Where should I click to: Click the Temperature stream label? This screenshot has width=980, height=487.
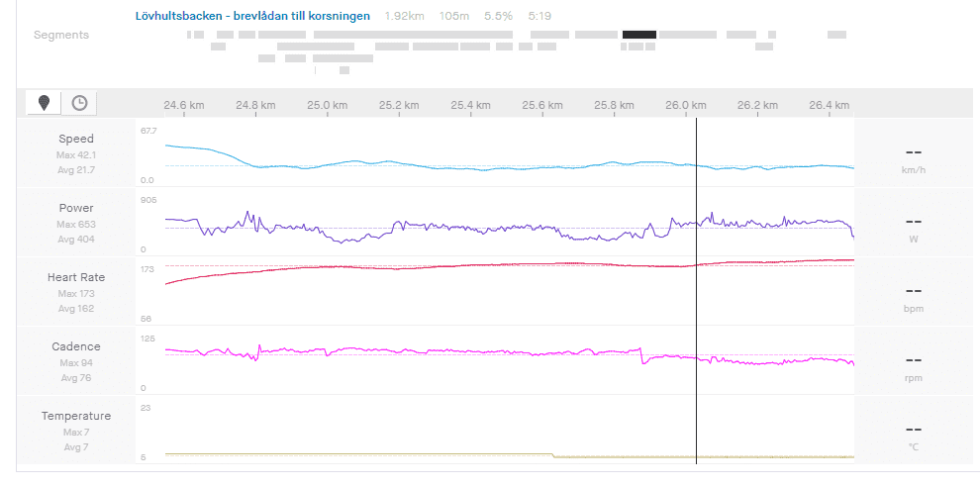[76, 416]
